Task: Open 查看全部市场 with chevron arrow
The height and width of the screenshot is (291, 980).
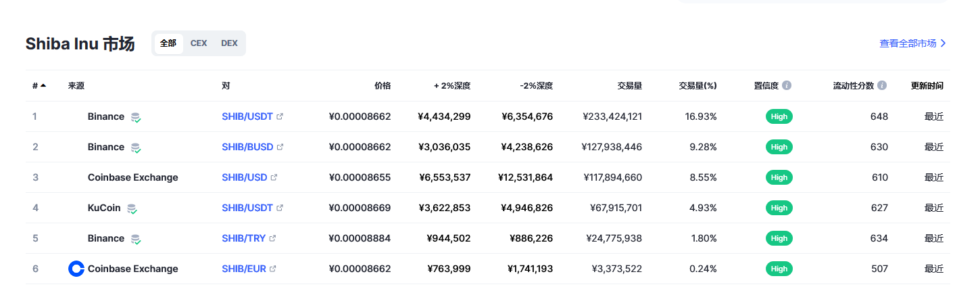Action: click(x=913, y=43)
